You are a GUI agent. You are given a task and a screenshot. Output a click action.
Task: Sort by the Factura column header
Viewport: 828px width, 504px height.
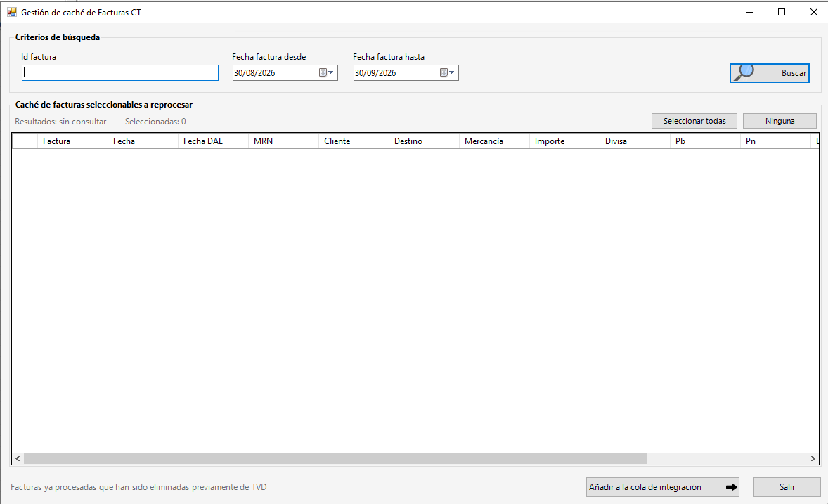pyautogui.click(x=72, y=141)
